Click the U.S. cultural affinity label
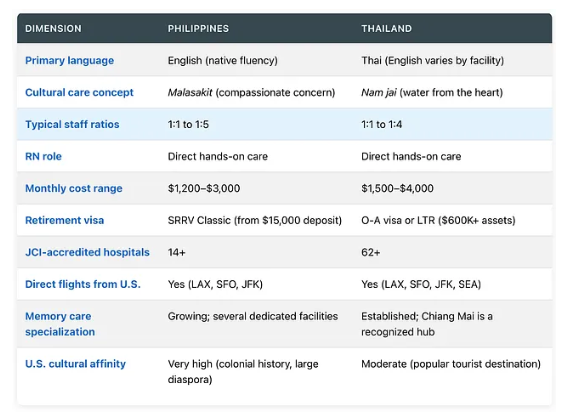Viewport: 565px width, 417px height. pos(75,364)
